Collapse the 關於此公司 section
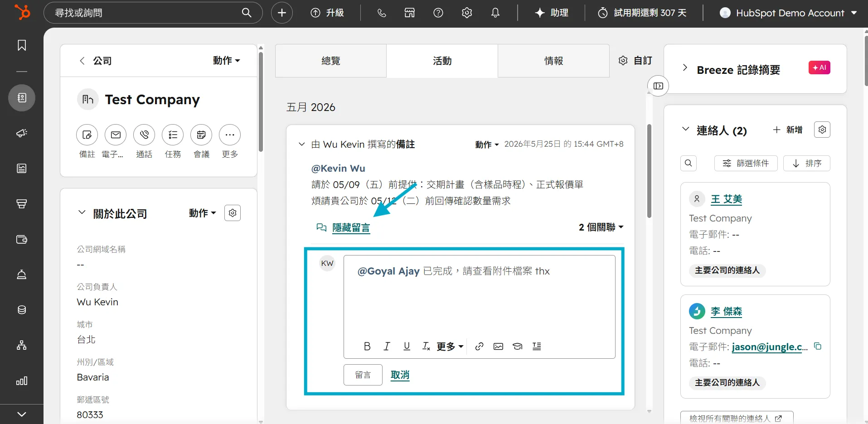This screenshot has height=424, width=868. coord(82,212)
